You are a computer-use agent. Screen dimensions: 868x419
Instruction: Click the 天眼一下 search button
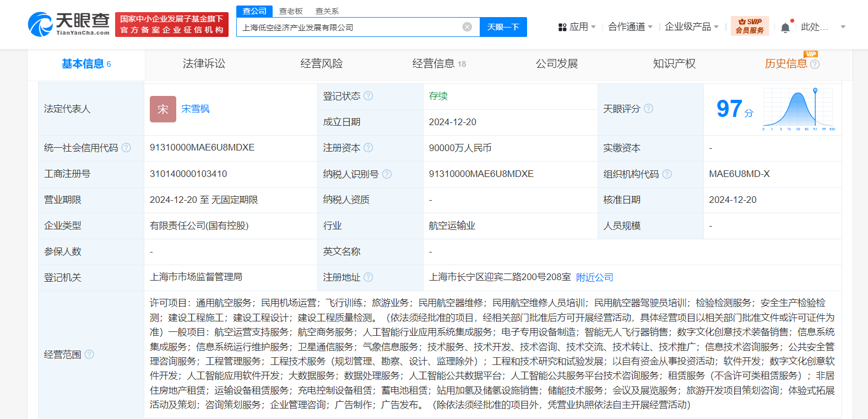[x=503, y=27]
